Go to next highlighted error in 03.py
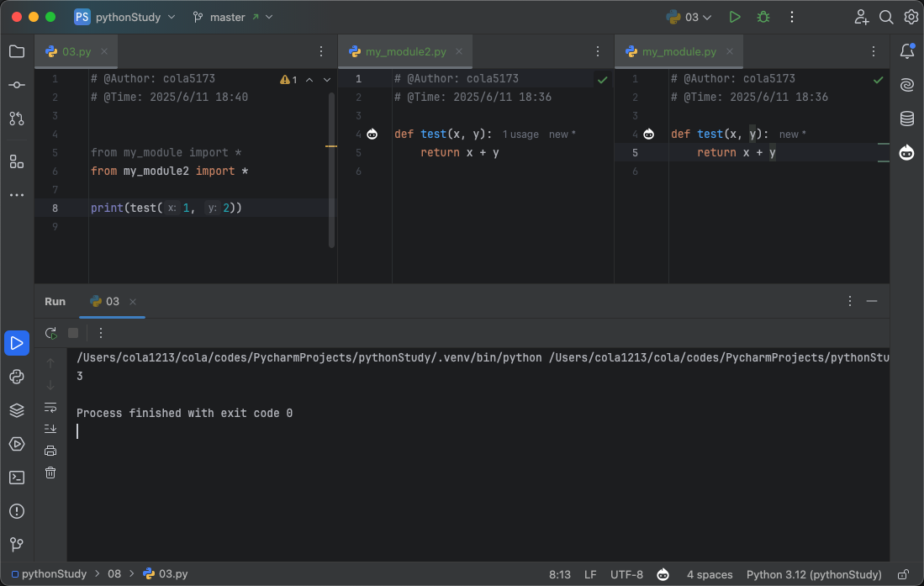The height and width of the screenshot is (586, 924). tap(327, 79)
